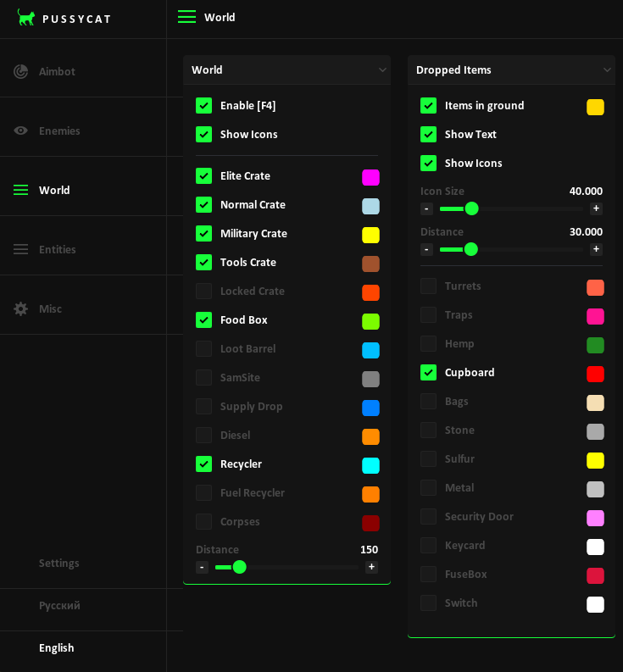Click the hamburger menu icon beside World title

186,17
